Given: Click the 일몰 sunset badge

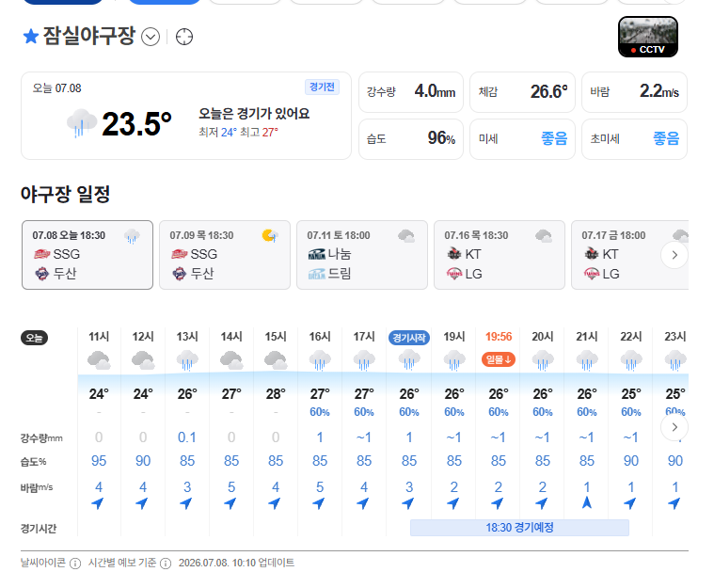Looking at the screenshot, I should [x=499, y=359].
